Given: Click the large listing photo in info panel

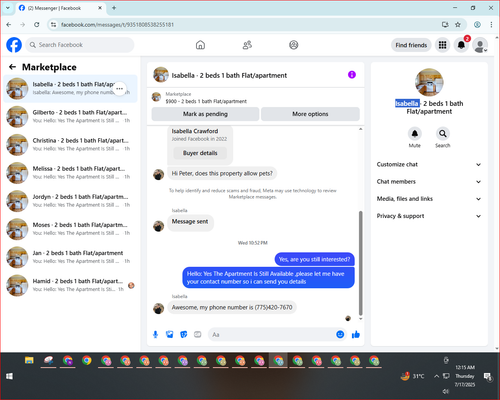Looking at the screenshot, I should [x=429, y=82].
